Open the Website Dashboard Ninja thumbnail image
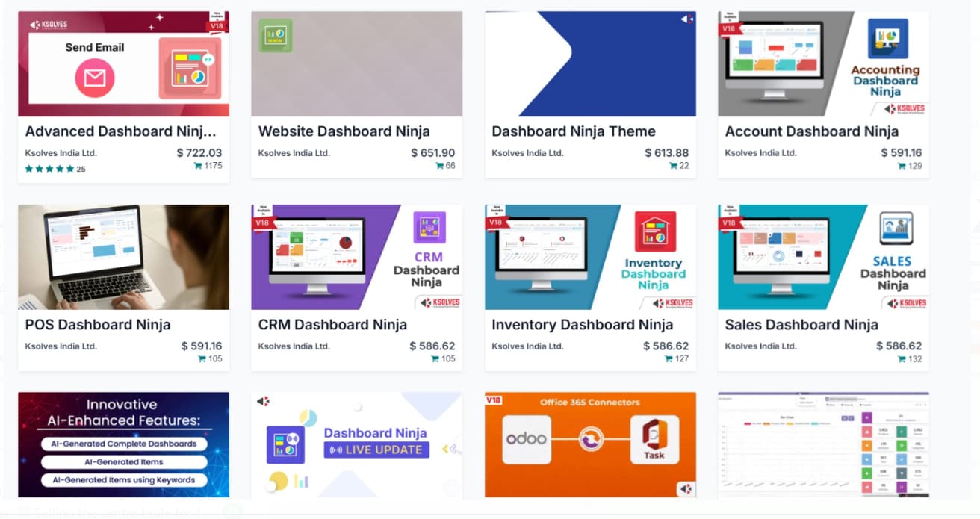980x519 pixels. 356,63
